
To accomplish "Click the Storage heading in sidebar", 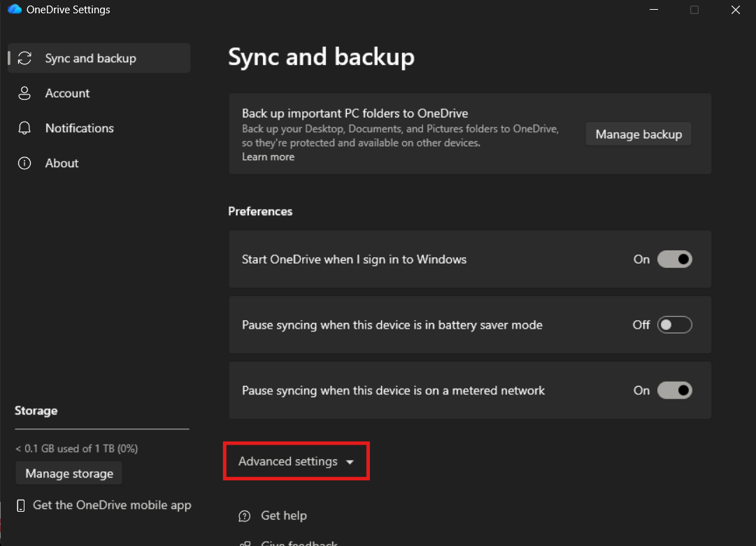I will click(36, 410).
